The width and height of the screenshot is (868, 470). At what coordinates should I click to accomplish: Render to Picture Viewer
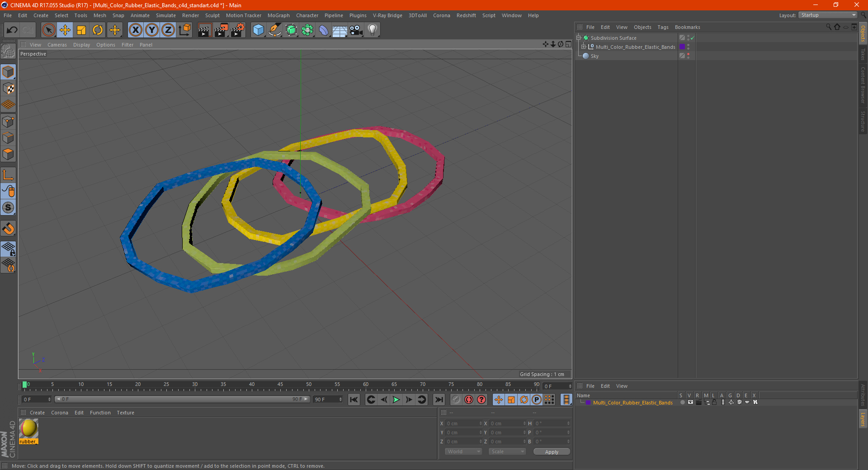tap(221, 30)
